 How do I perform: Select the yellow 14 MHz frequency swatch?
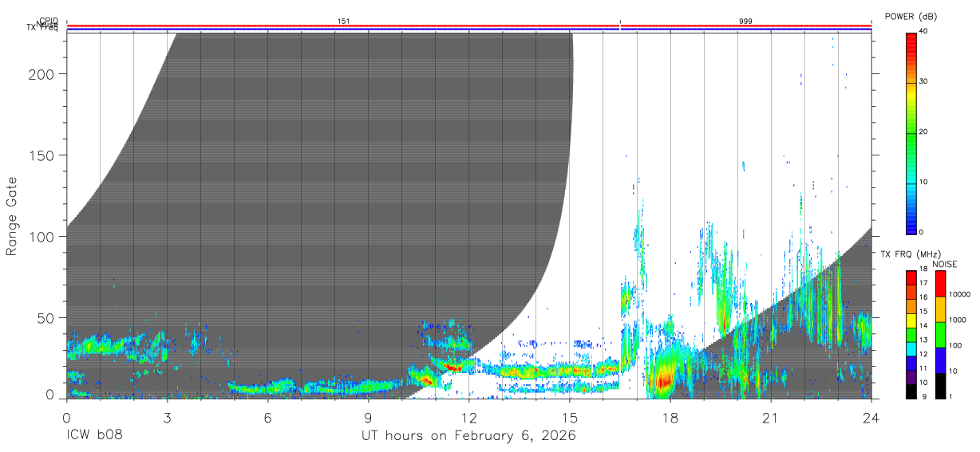pos(911,321)
